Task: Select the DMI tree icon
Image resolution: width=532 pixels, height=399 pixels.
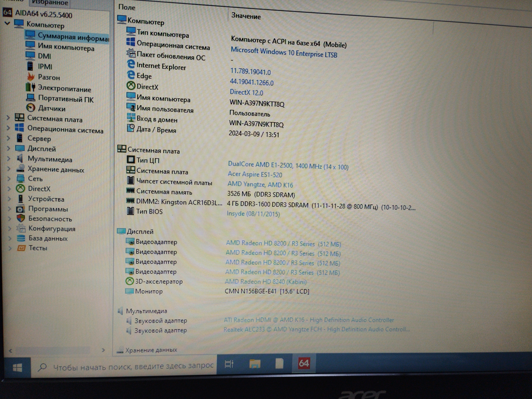Action: [30, 55]
